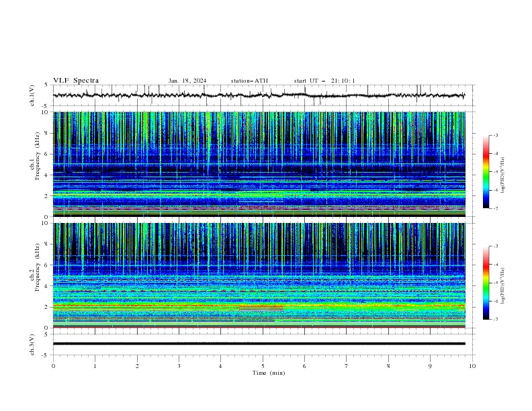Click the ch.1 spectrogram 2 kHz green band
The height and width of the screenshot is (411, 532).
[259, 195]
